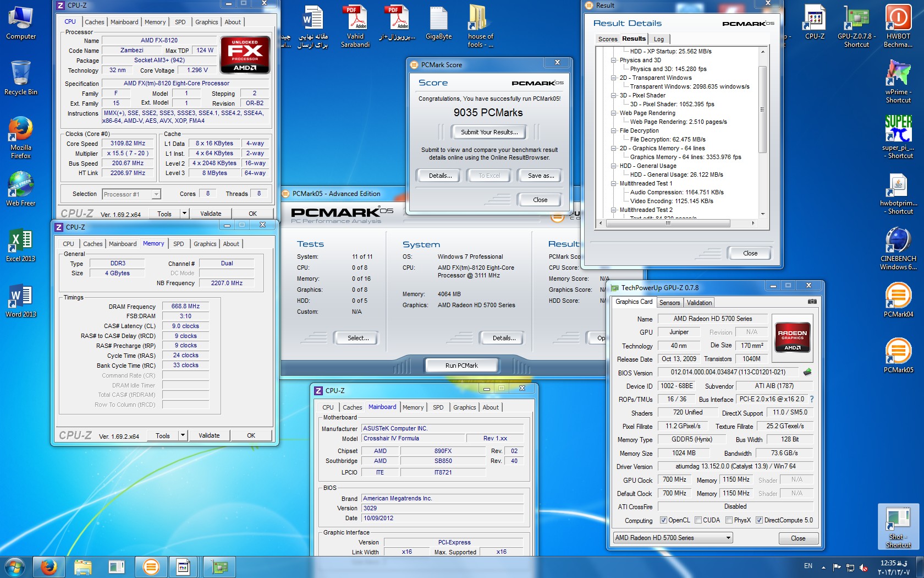Image resolution: width=924 pixels, height=578 pixels.
Task: Toggle the PhysX checkbox in GPU-Z
Action: [729, 520]
